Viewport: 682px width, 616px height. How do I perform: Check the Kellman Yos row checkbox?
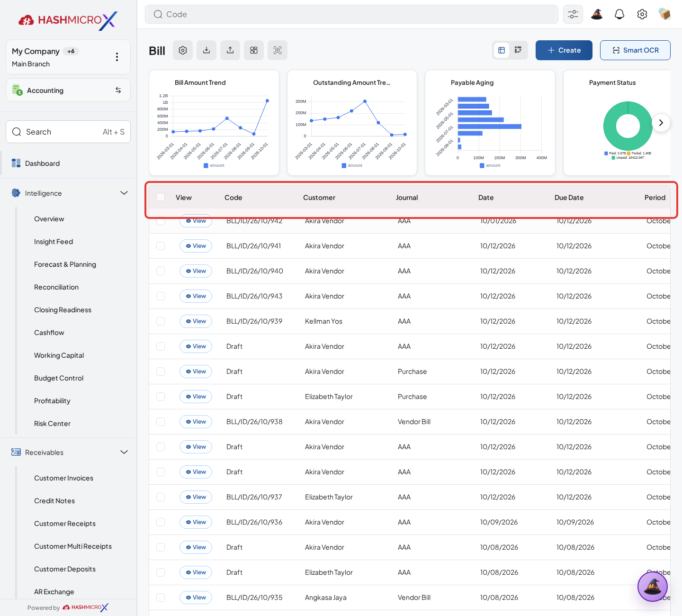coord(161,321)
